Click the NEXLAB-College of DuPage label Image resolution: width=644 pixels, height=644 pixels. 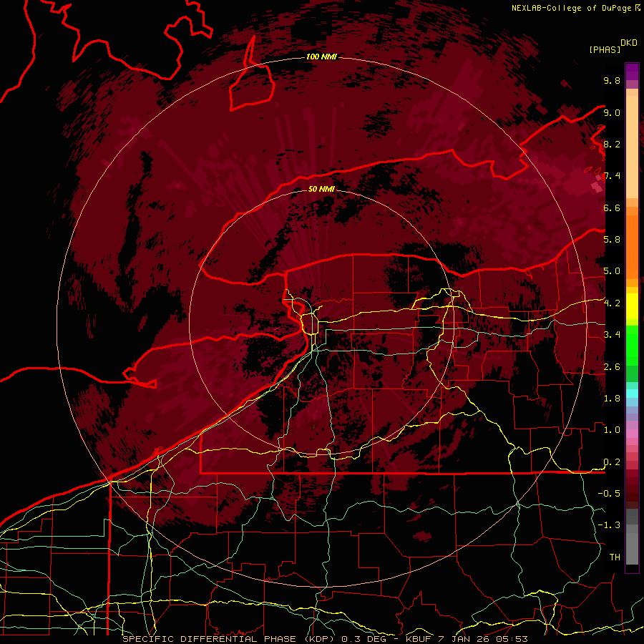pos(572,8)
